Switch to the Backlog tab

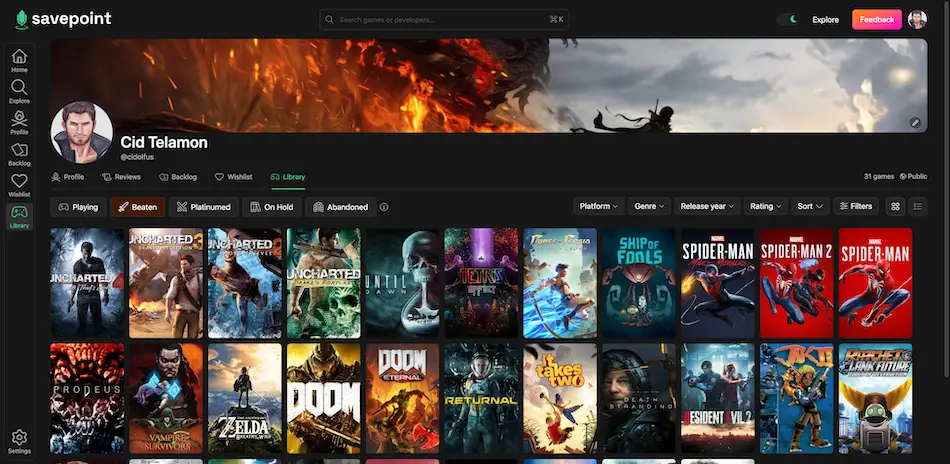click(x=178, y=177)
